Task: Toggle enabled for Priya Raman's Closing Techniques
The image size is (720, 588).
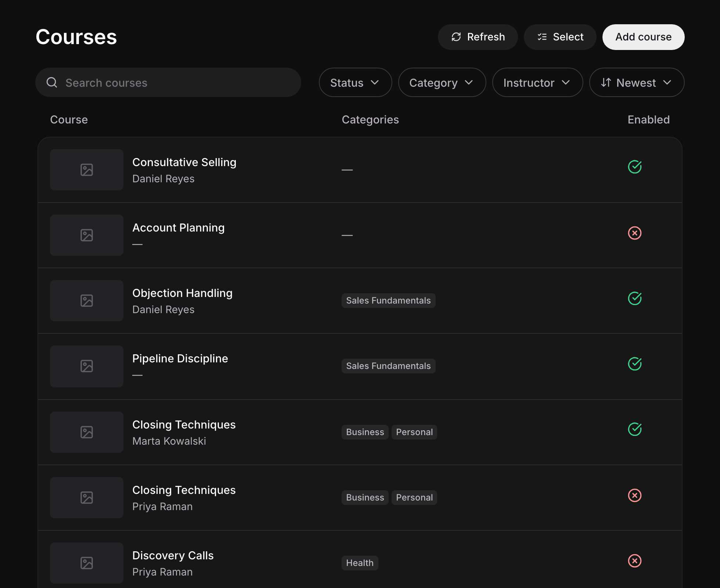Action: click(635, 495)
